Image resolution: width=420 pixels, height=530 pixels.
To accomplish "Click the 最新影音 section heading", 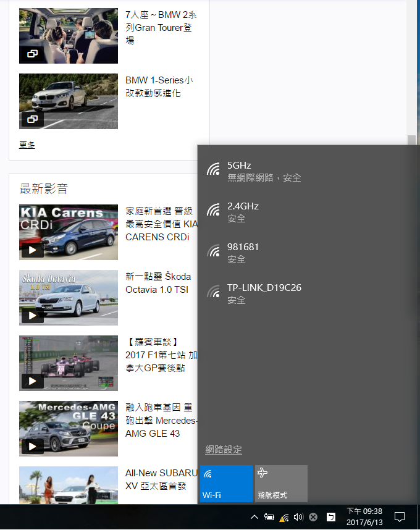I will click(x=44, y=188).
